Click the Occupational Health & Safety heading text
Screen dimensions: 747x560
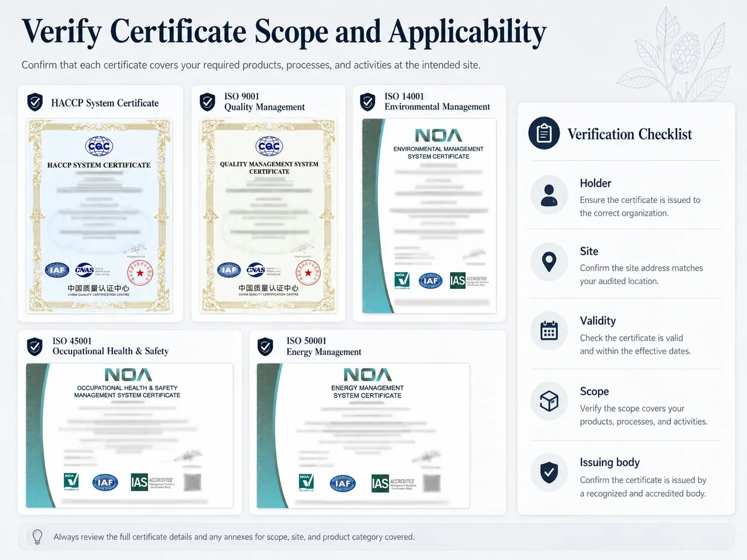point(110,351)
